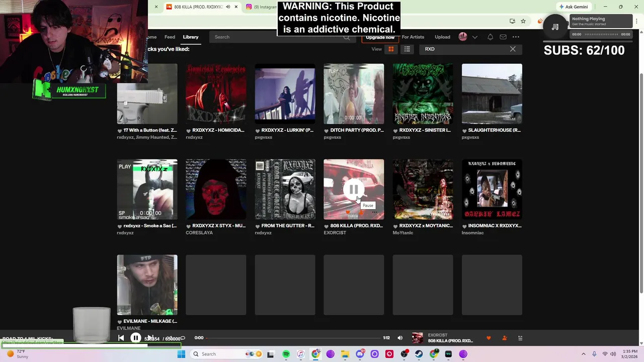Unlike the playing track with heart icon

[488, 338]
